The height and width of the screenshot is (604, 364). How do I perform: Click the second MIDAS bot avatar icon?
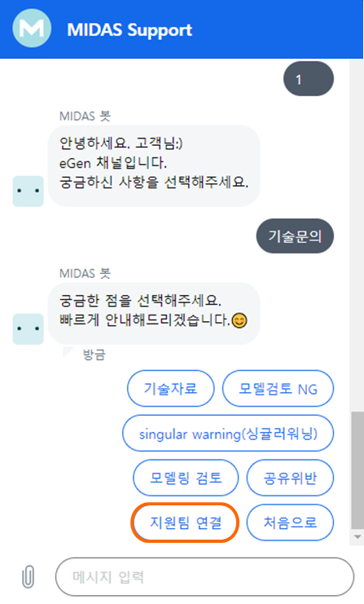click(28, 329)
